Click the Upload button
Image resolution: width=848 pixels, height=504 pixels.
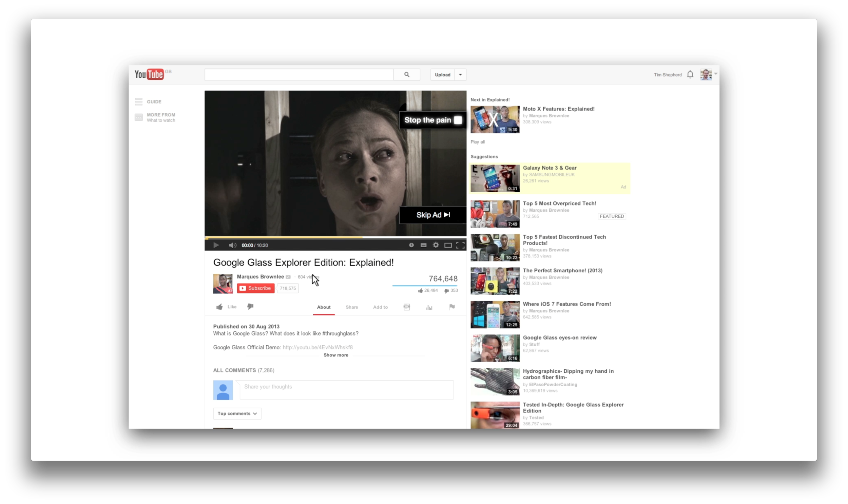[442, 75]
